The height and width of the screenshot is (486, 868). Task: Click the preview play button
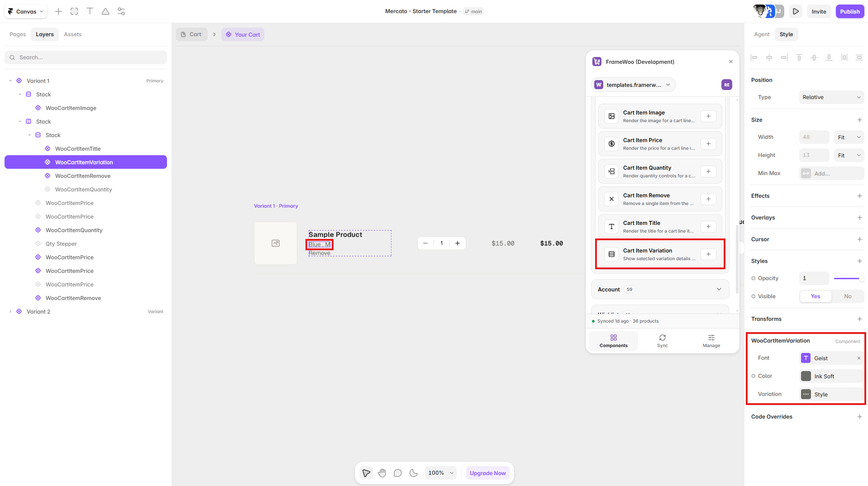796,11
